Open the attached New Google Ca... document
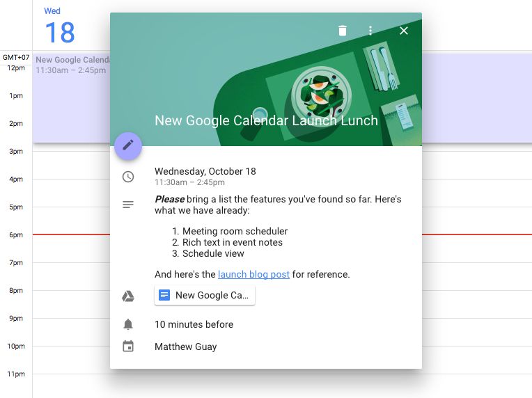532x398 pixels. [211, 295]
